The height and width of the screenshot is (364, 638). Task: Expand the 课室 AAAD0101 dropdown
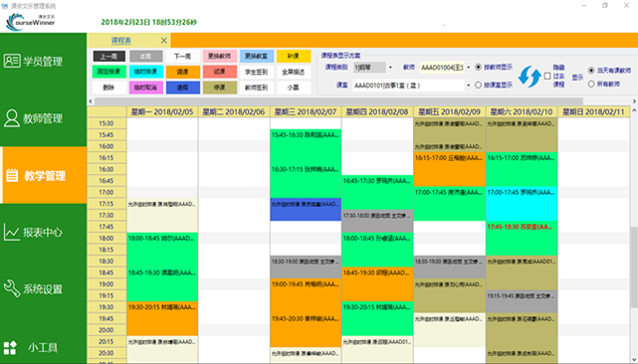[x=469, y=86]
